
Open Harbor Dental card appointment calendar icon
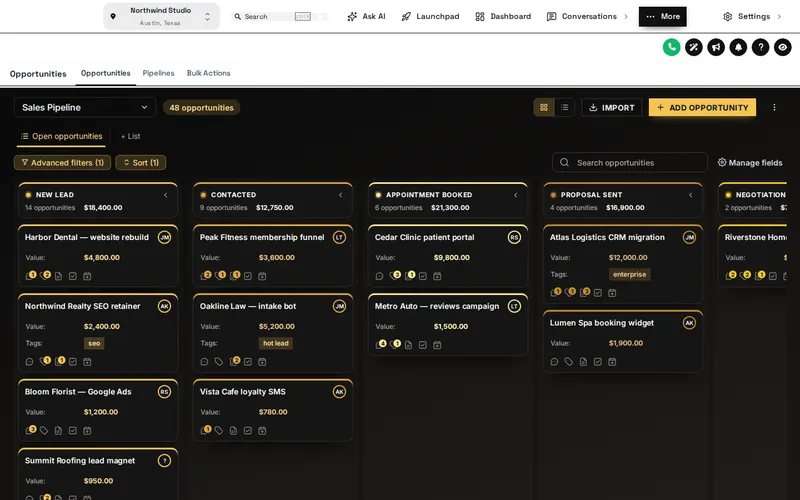click(x=87, y=276)
